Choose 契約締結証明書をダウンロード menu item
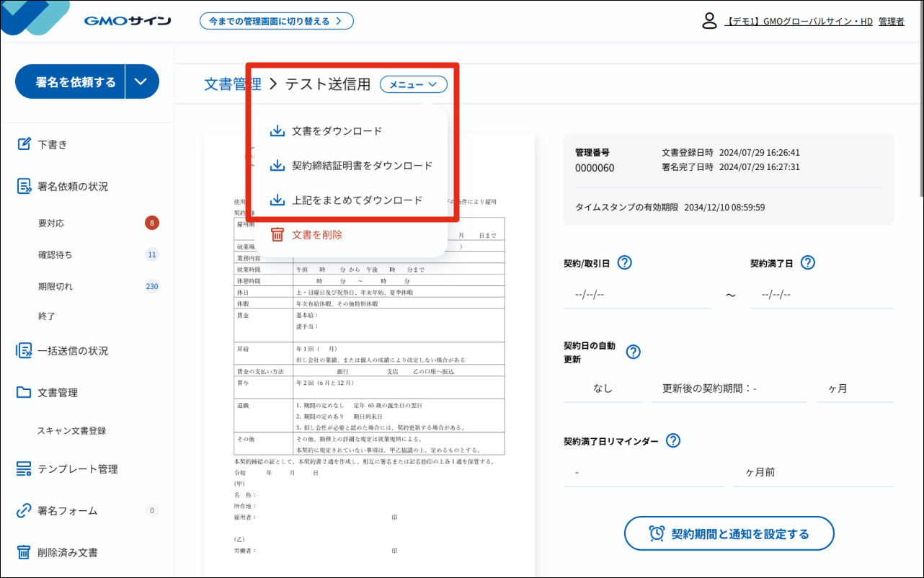Image resolution: width=924 pixels, height=578 pixels. click(361, 166)
